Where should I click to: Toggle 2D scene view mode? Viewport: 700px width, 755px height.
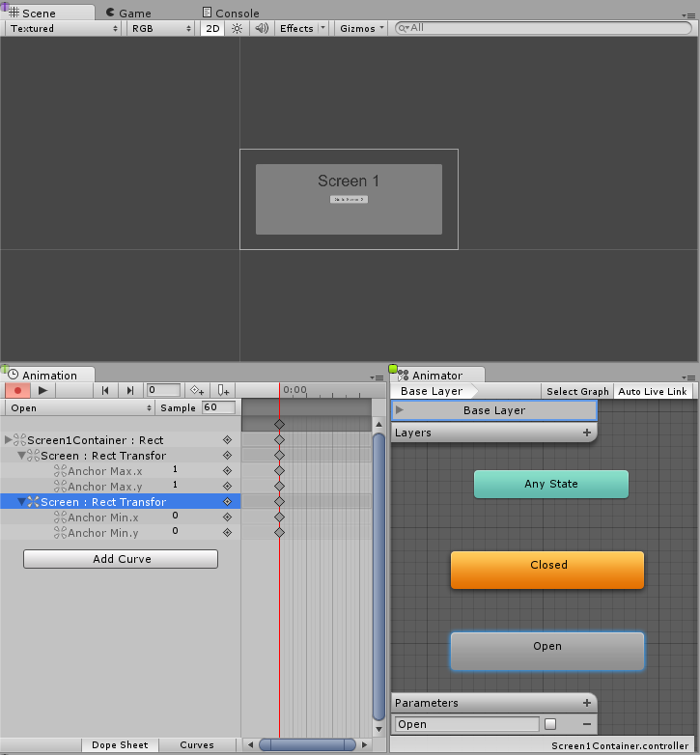pyautogui.click(x=212, y=28)
